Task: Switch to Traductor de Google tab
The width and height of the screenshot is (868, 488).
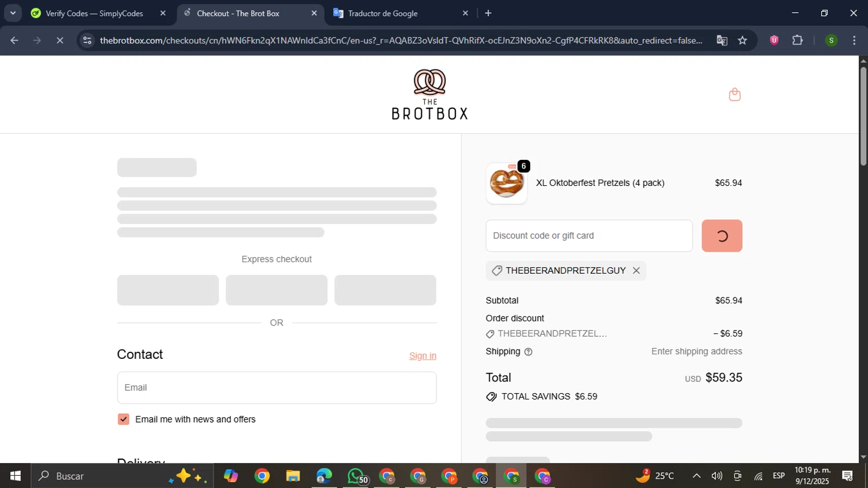Action: click(382, 13)
